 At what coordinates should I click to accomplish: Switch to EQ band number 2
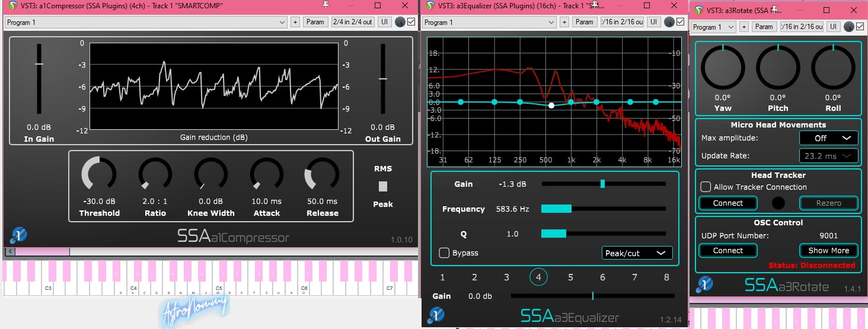[x=474, y=277]
